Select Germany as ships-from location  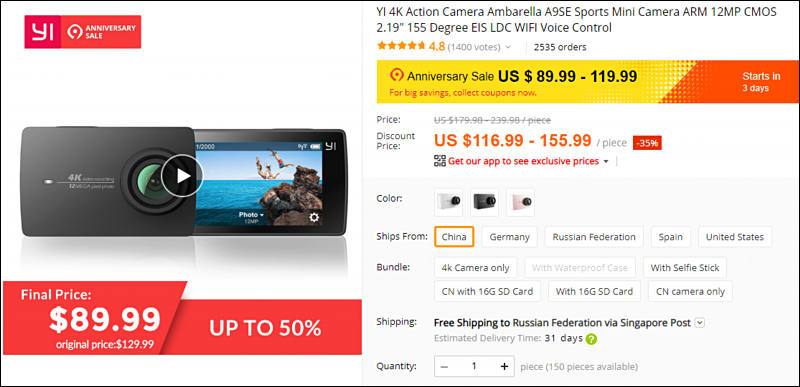pyautogui.click(x=509, y=237)
